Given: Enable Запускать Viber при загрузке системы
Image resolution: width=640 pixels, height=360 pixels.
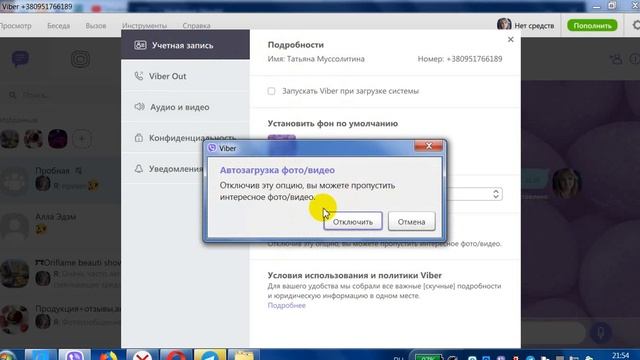Looking at the screenshot, I should [x=271, y=91].
